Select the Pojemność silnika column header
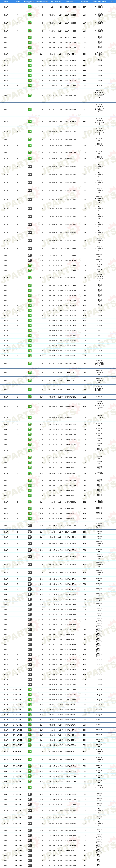This screenshot has height=868, width=116. click(42, 1)
